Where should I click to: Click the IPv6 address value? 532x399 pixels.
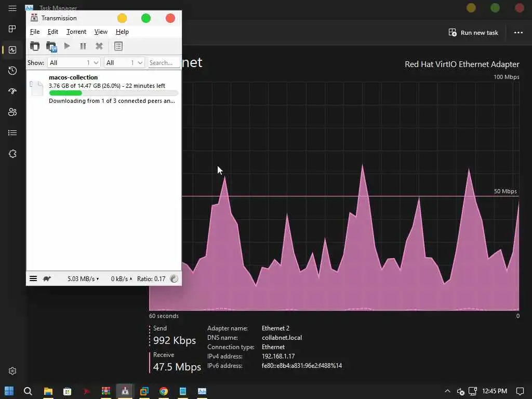(x=302, y=366)
